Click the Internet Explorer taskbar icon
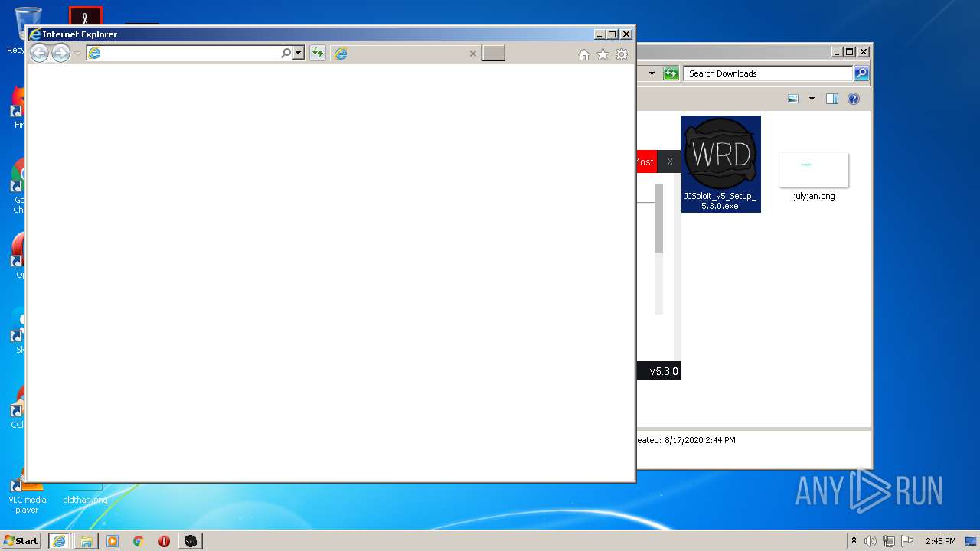Viewport: 980px width, 551px height. [x=59, y=541]
